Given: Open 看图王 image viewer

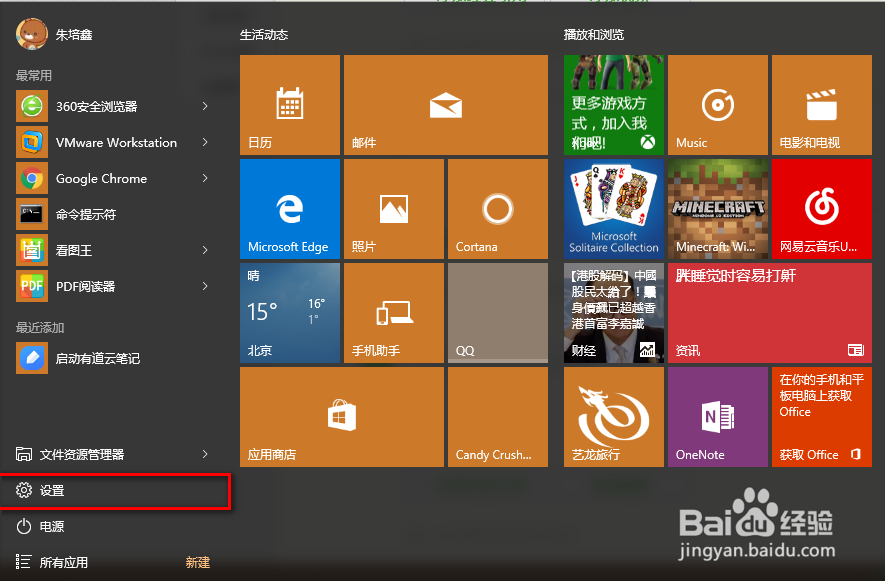Looking at the screenshot, I should click(113, 250).
